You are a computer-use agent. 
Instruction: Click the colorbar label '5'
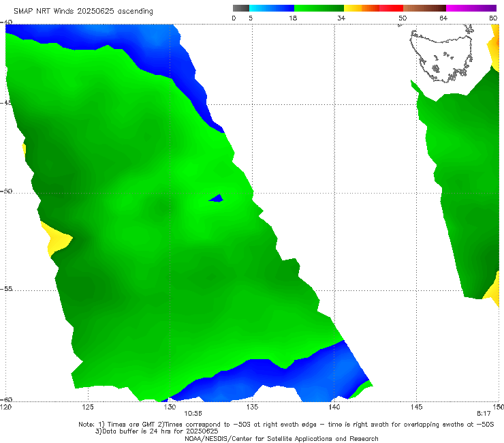251,18
